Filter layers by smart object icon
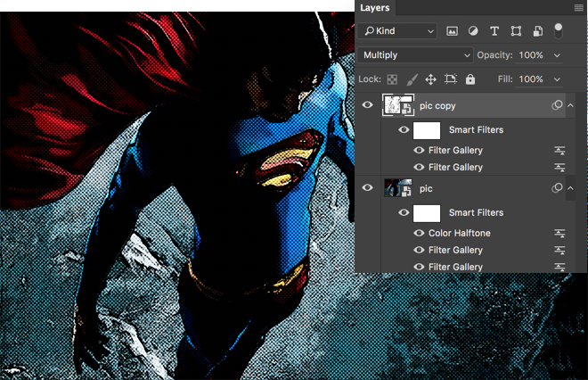The width and height of the screenshot is (588, 380). (537, 31)
